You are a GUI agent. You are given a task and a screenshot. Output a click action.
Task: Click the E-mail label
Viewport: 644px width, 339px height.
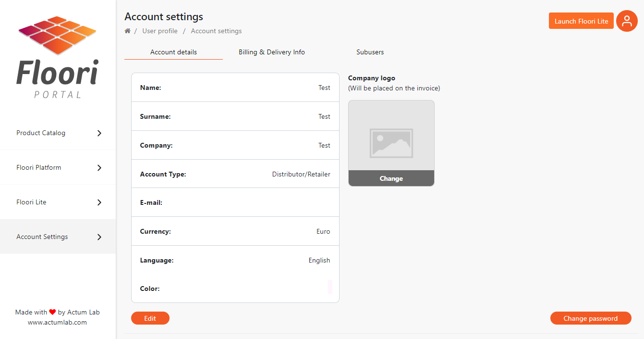click(x=151, y=202)
